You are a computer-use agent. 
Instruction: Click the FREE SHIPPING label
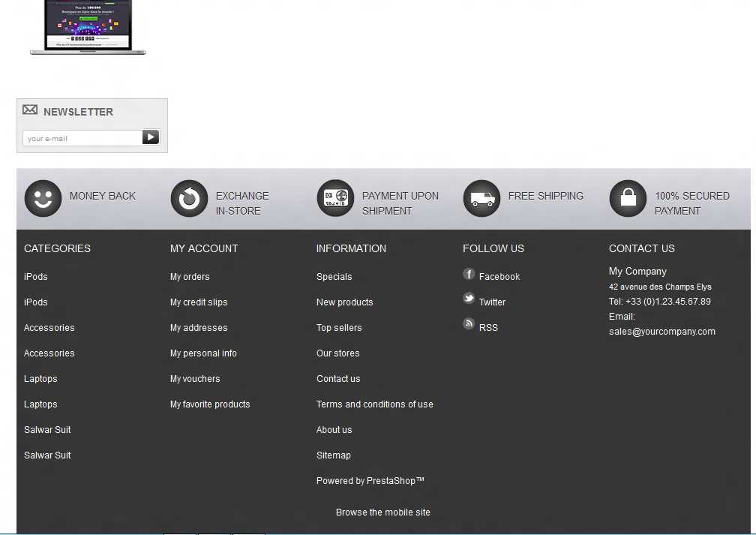point(546,196)
